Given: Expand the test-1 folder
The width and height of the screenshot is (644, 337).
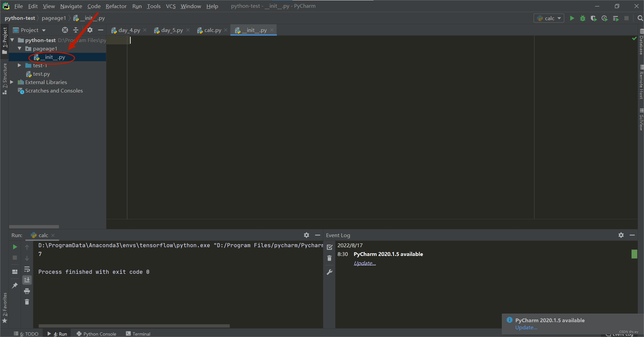Looking at the screenshot, I should pyautogui.click(x=20, y=65).
